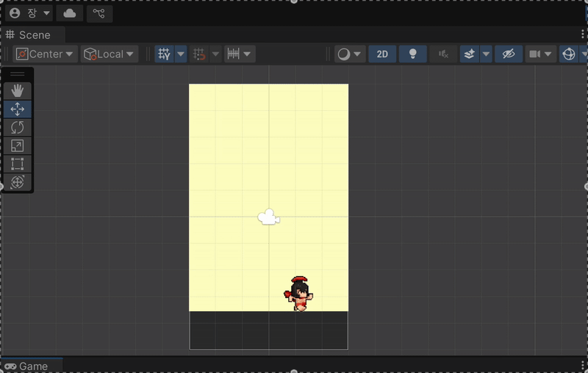Screen dimensions: 588x373
Task: Open the version control icon
Action: (99, 13)
